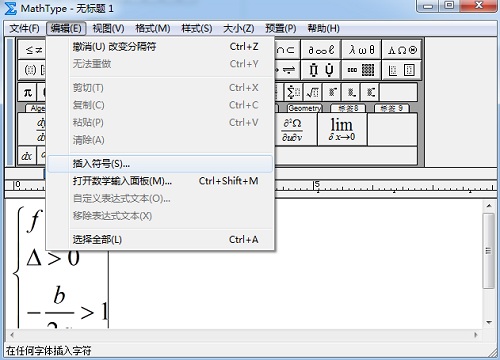Open the box templates palette

coord(402,70)
